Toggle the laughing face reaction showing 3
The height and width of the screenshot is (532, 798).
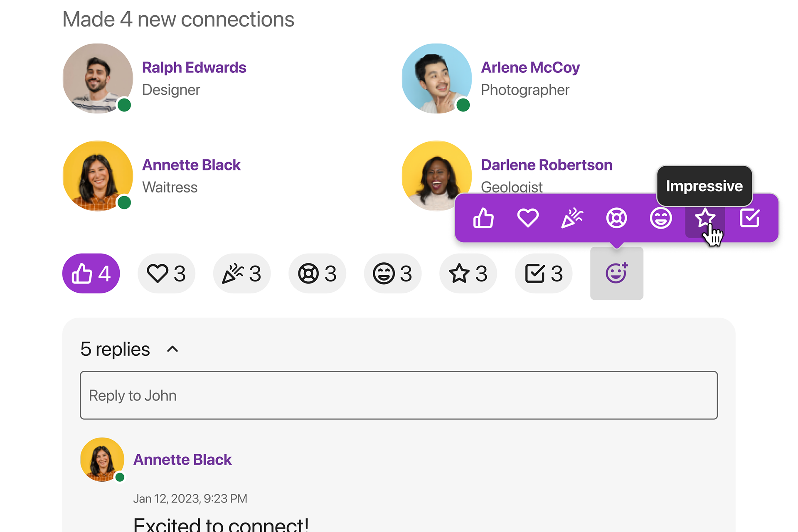(393, 273)
